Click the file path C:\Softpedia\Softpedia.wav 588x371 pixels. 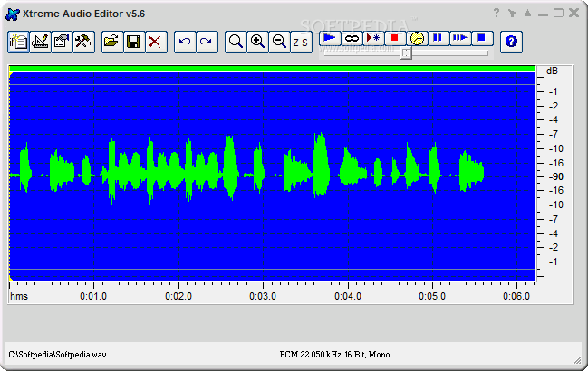click(x=57, y=354)
